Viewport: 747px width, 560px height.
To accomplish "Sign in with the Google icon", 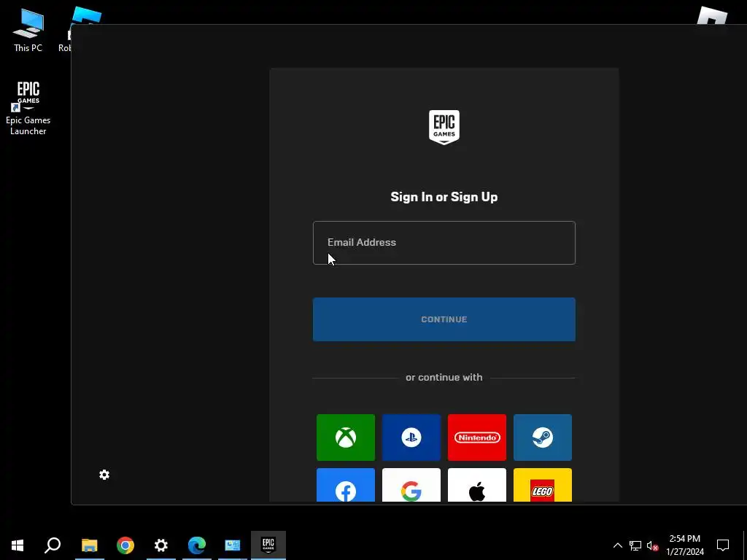I will tap(411, 485).
